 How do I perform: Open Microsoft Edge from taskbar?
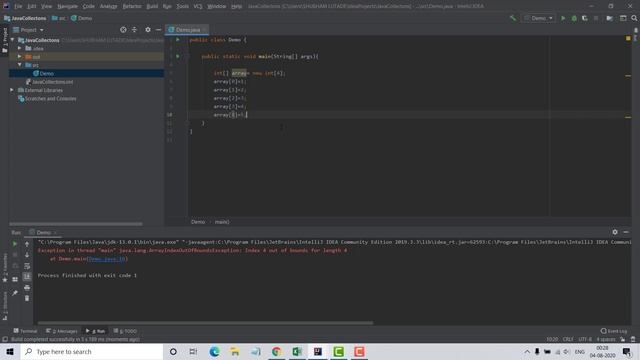tap(214, 351)
